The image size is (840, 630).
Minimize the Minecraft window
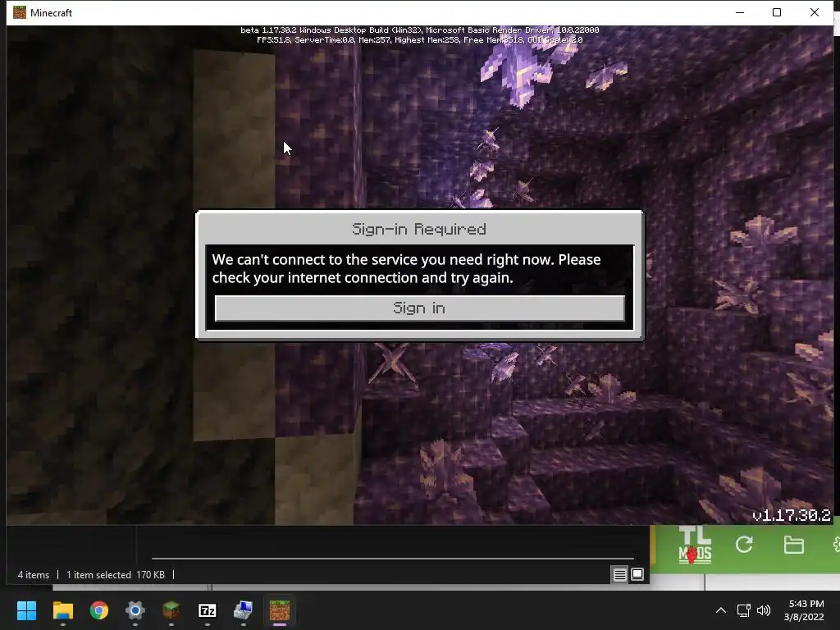pyautogui.click(x=740, y=12)
